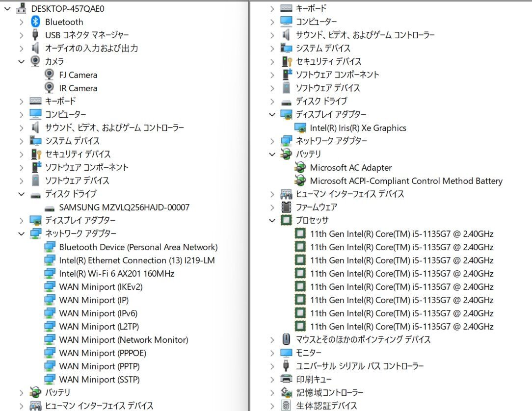Click the Bluetooth Device (Personal Area Network) icon

[x=50, y=247]
